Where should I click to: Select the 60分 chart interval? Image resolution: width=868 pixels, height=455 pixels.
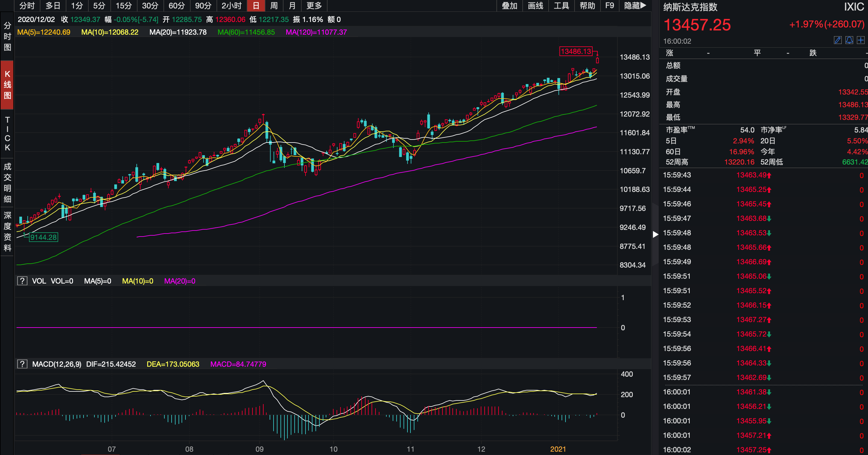(176, 6)
